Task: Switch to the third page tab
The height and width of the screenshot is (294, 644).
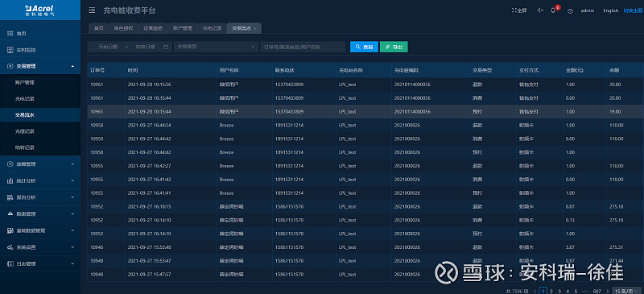Action: tap(153, 28)
